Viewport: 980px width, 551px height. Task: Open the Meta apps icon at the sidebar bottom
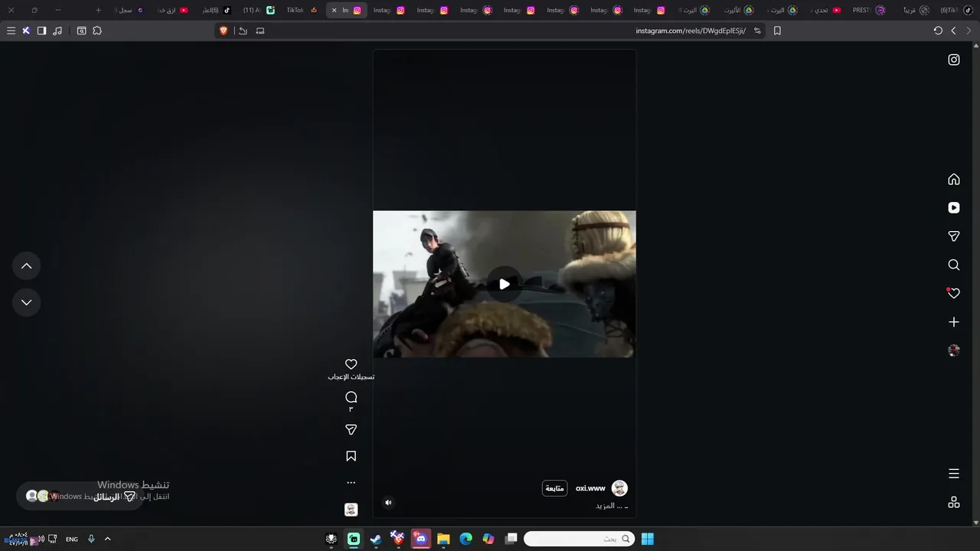click(953, 502)
